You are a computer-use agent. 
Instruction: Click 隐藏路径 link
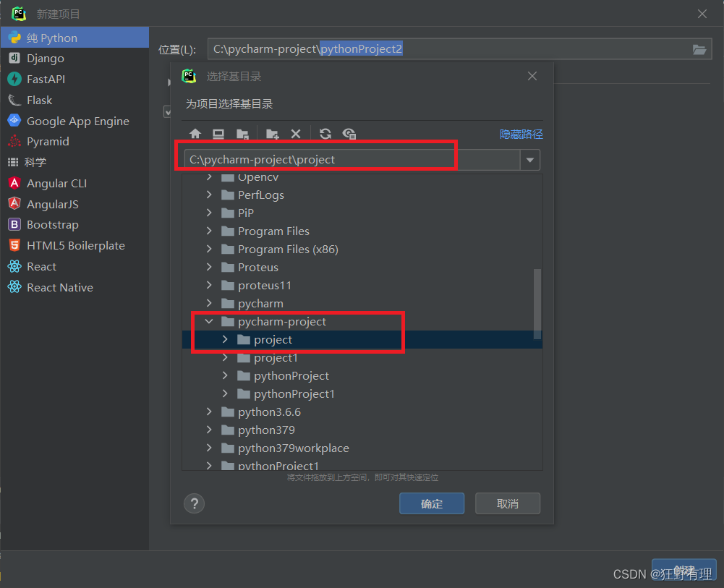point(521,135)
